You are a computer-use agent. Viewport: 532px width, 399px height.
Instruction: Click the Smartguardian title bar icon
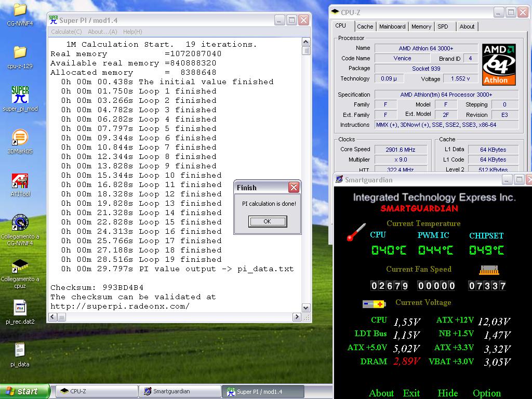pyautogui.click(x=339, y=179)
